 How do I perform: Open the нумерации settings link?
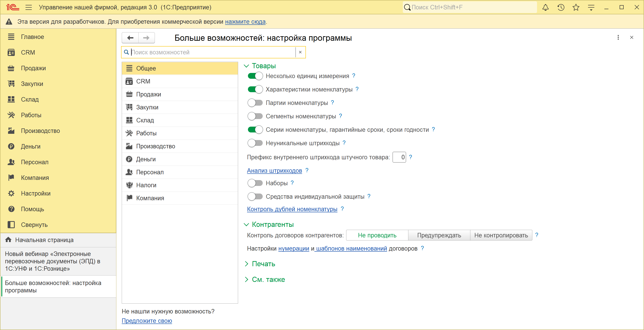[x=294, y=249]
